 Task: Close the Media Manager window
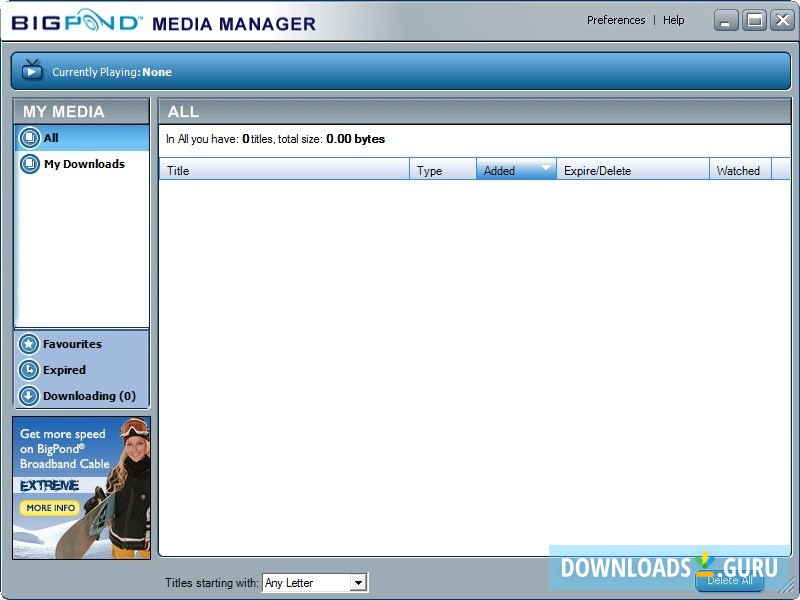[783, 20]
